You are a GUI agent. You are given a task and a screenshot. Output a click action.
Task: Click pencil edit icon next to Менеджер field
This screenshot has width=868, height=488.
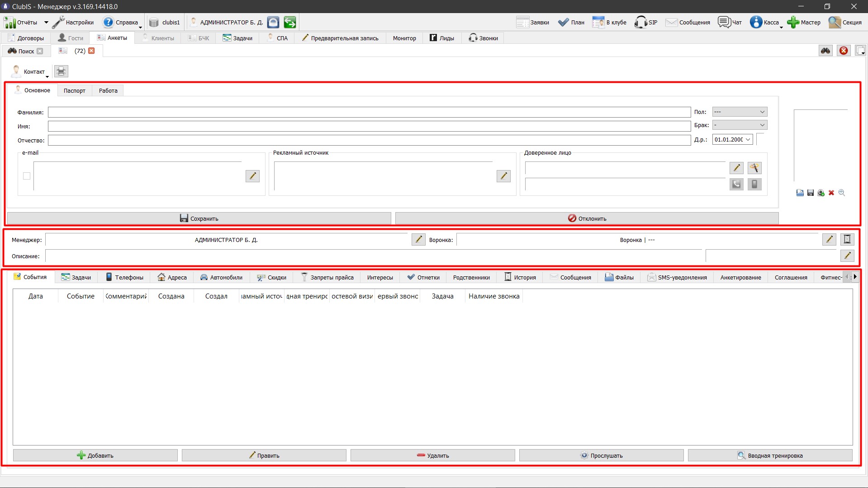418,240
